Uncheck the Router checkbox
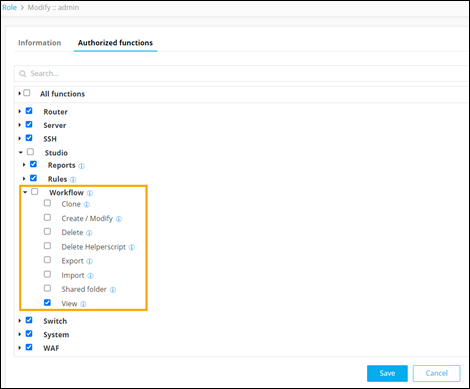Screen dimensions: 470x389 pyautogui.click(x=29, y=111)
